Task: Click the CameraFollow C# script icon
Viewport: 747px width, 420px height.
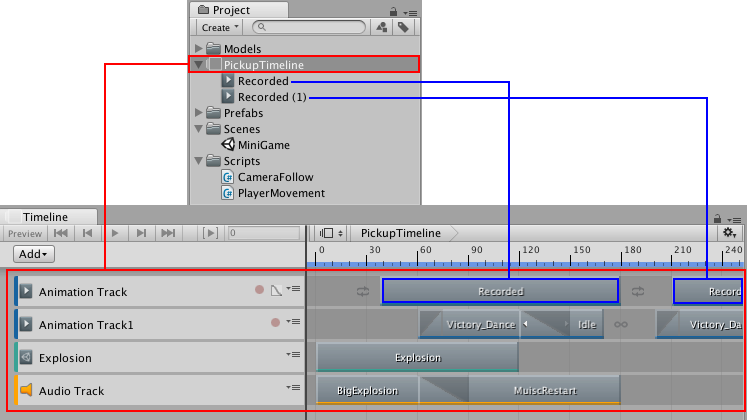Action: pyautogui.click(x=228, y=177)
